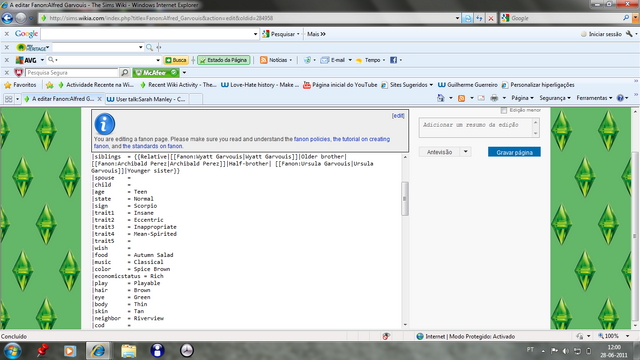This screenshot has width=640, height=360.
Task: Open Internet Explorer from the taskbar
Action: click(x=98, y=350)
